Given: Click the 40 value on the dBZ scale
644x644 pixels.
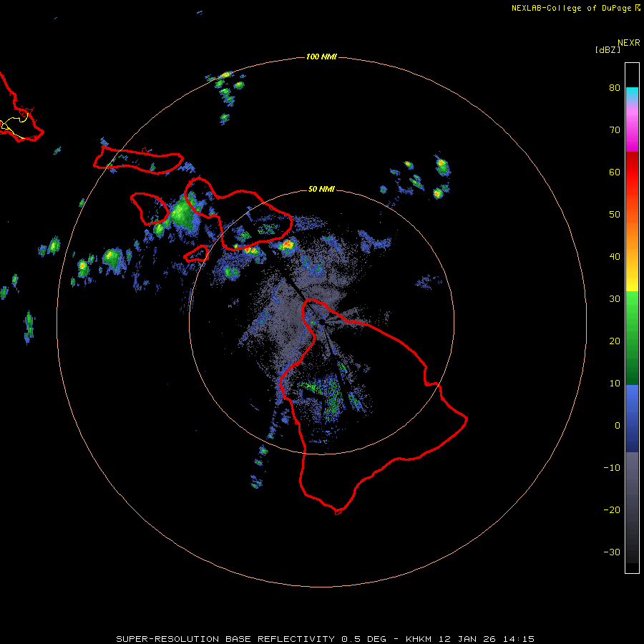Looking at the screenshot, I should click(x=615, y=257).
